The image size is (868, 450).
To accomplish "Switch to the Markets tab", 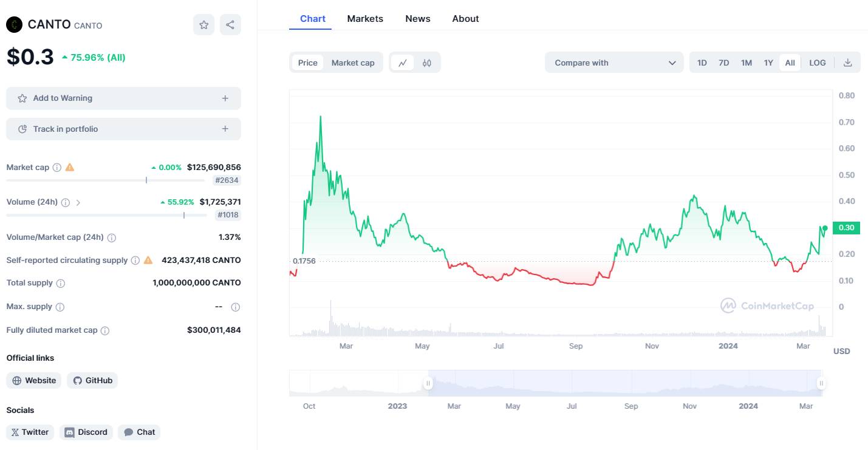I will (x=365, y=18).
